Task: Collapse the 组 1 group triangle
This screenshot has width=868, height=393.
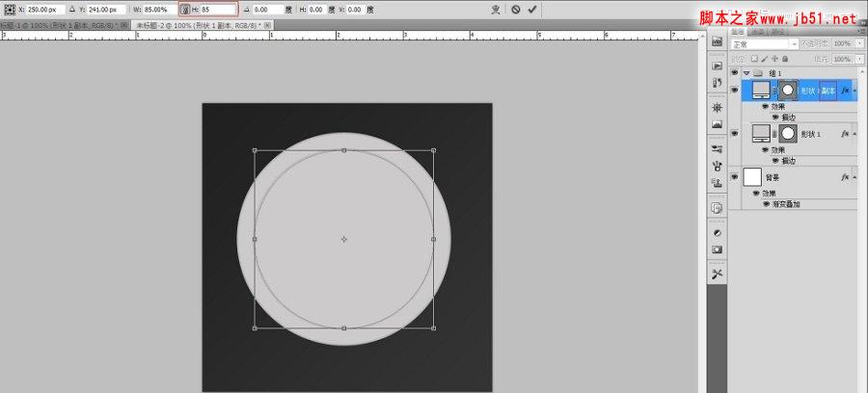Action: [x=746, y=73]
